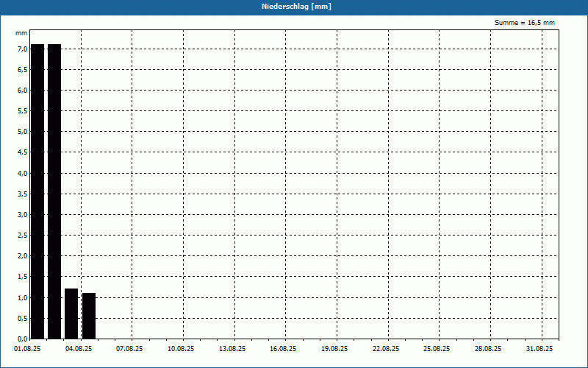Click the 16.08.25 date label
Viewport: 588px width, 368px height.
click(x=283, y=349)
